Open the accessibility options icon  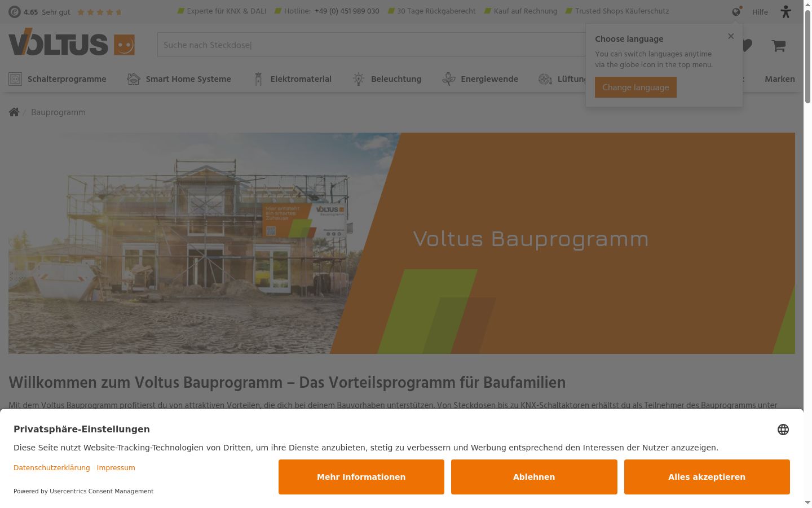point(786,11)
